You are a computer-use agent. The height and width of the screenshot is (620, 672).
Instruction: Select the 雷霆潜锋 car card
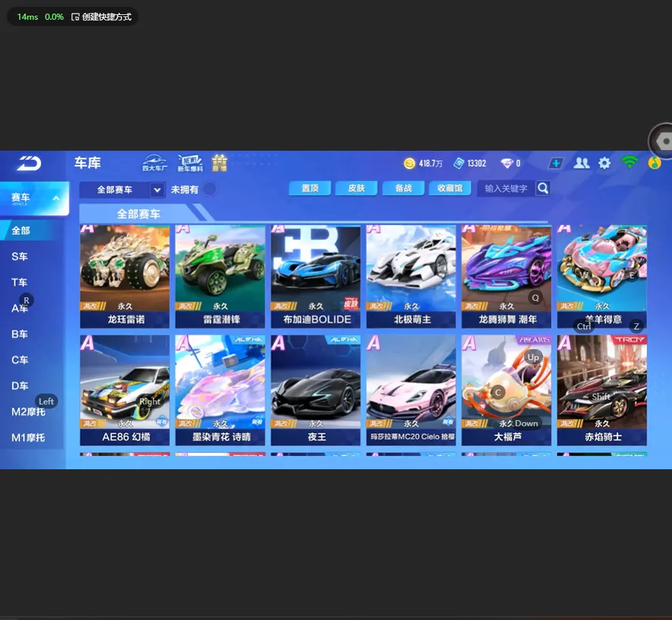[220, 276]
